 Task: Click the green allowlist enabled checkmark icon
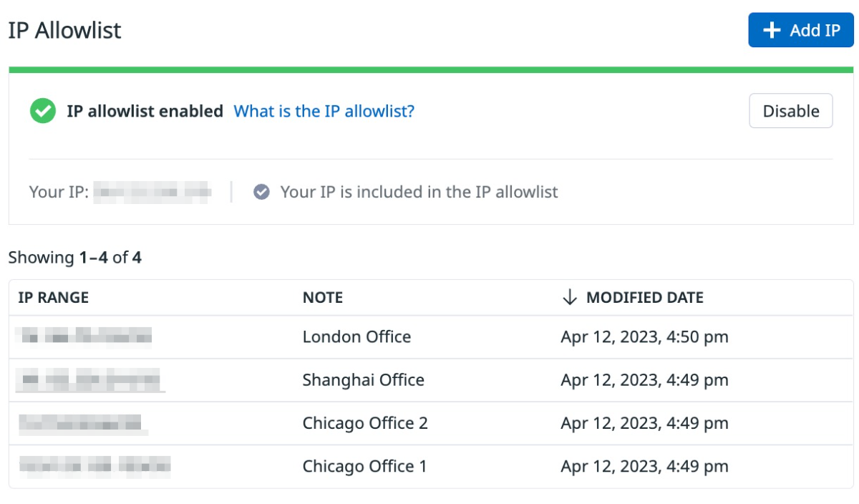click(x=43, y=111)
